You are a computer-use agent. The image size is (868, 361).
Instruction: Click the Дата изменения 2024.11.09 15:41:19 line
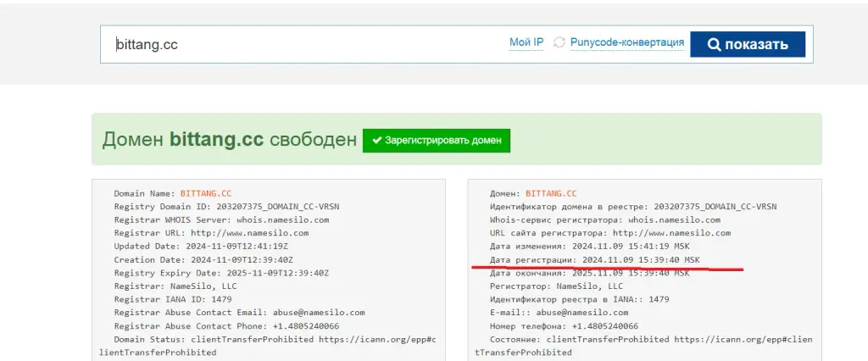(590, 247)
